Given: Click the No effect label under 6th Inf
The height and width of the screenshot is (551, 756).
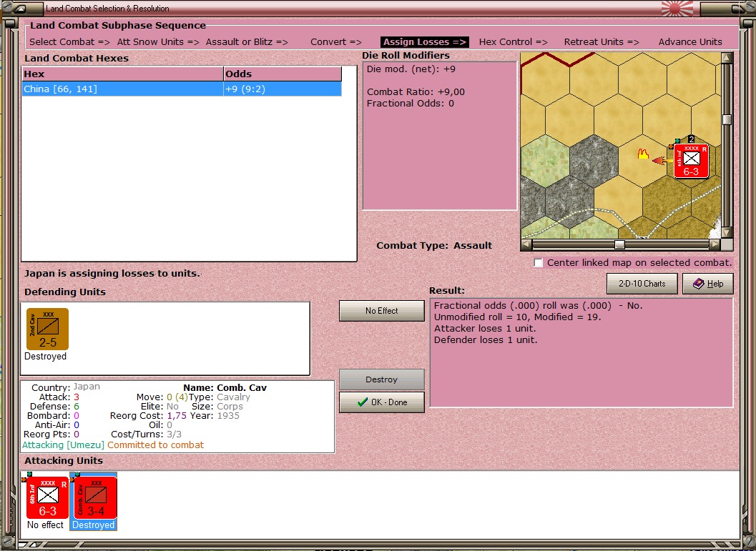Looking at the screenshot, I should [45, 525].
